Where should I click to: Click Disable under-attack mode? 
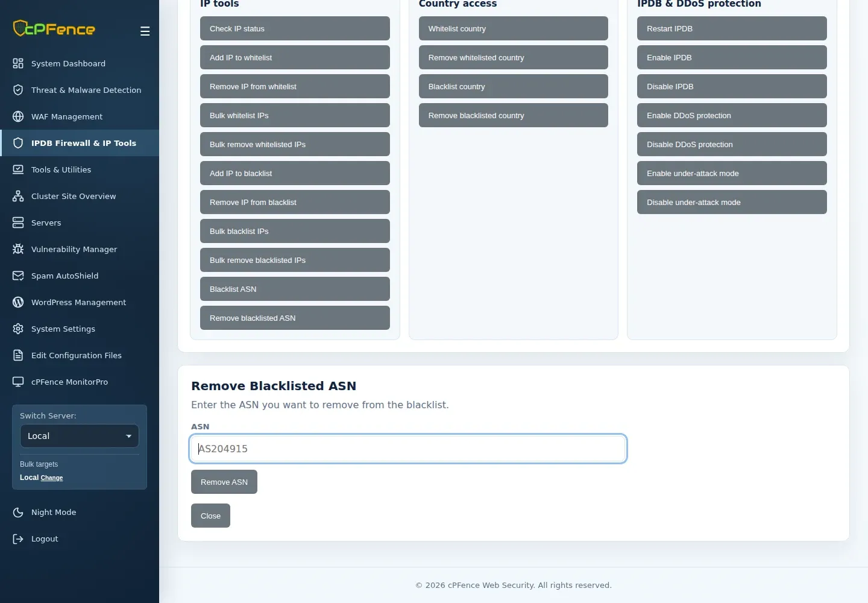[732, 202]
